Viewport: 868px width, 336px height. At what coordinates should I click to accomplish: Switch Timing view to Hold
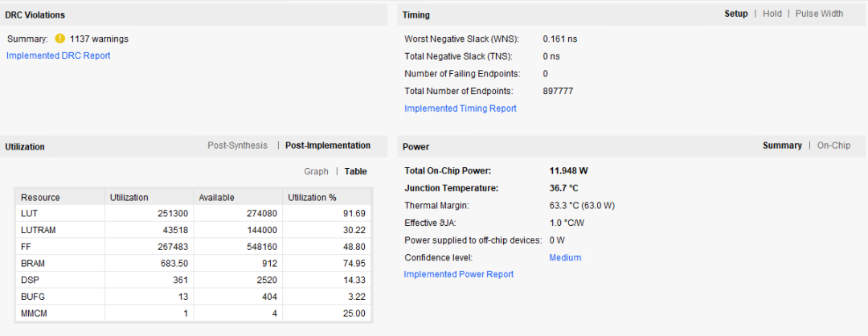(x=772, y=14)
